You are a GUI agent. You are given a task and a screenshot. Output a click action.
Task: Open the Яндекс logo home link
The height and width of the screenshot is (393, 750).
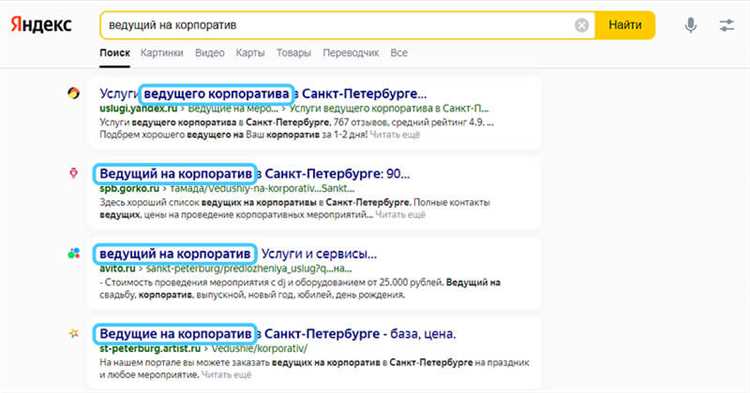41,25
